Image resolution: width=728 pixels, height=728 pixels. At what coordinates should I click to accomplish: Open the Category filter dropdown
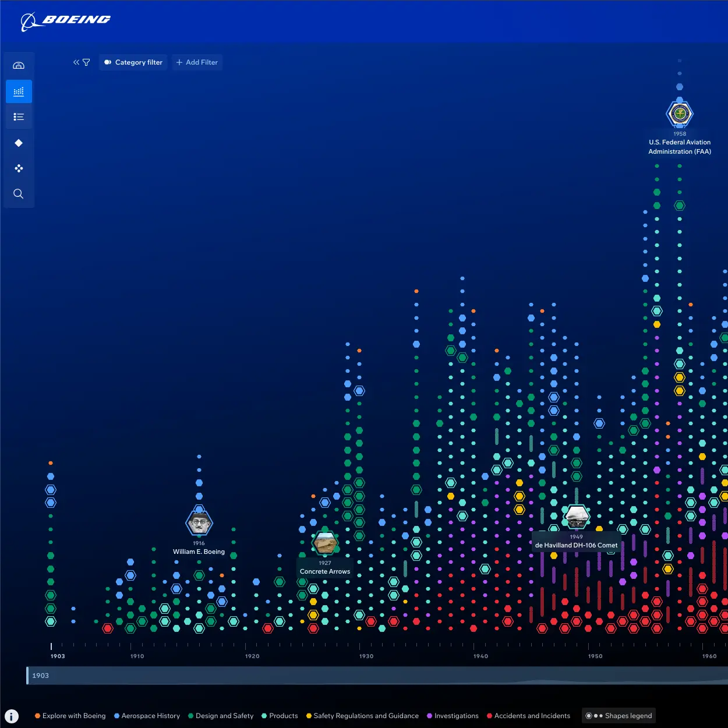(133, 62)
